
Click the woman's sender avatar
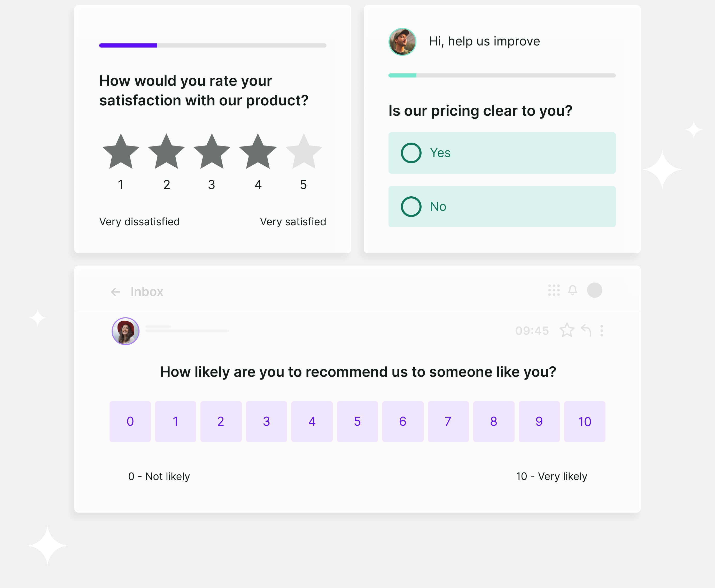coord(126,331)
